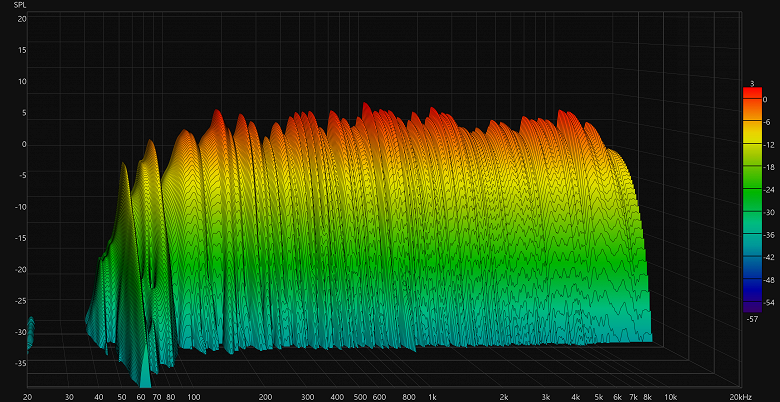
Task: Click the -15 dB mark on the SPL axis
Action: coord(22,238)
